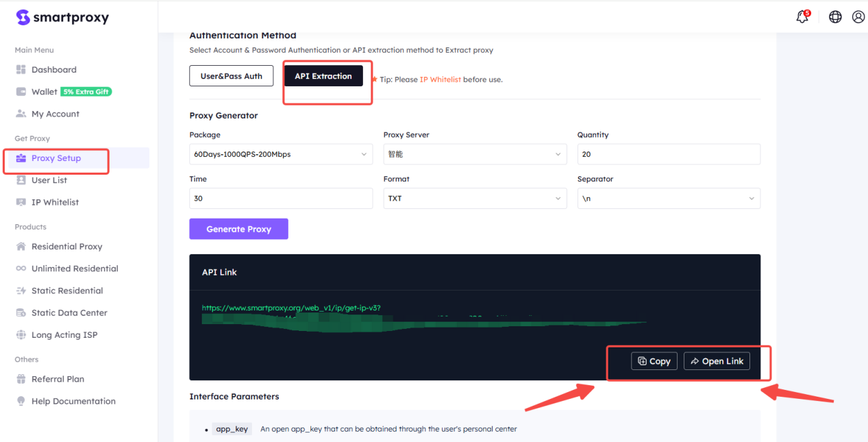Viewport: 868px width, 442px height.
Task: Click the Referral Plan gift icon
Action: click(x=21, y=379)
